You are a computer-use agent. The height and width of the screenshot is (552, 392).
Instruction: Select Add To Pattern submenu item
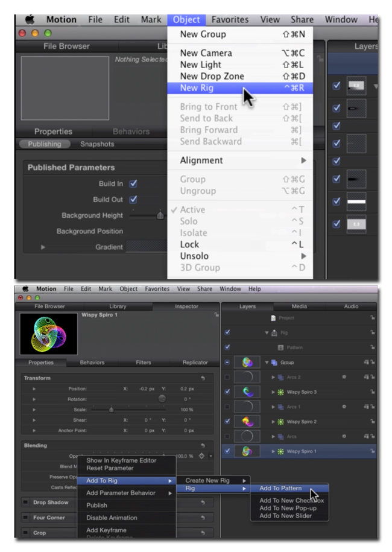pyautogui.click(x=289, y=488)
